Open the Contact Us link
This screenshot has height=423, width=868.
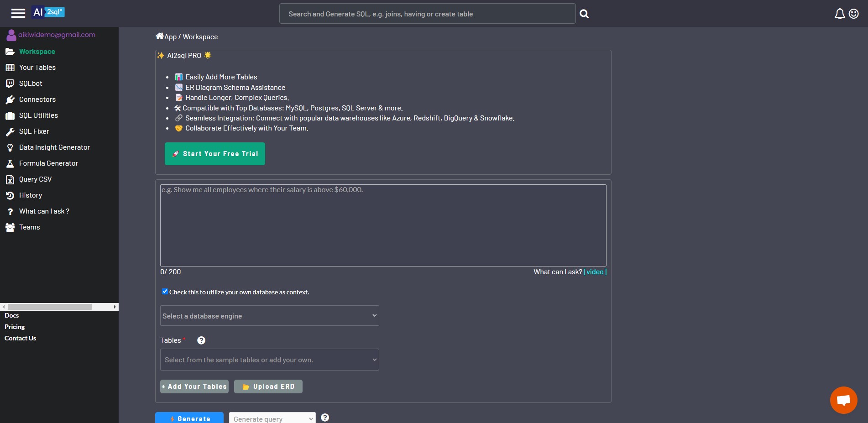pyautogui.click(x=20, y=338)
